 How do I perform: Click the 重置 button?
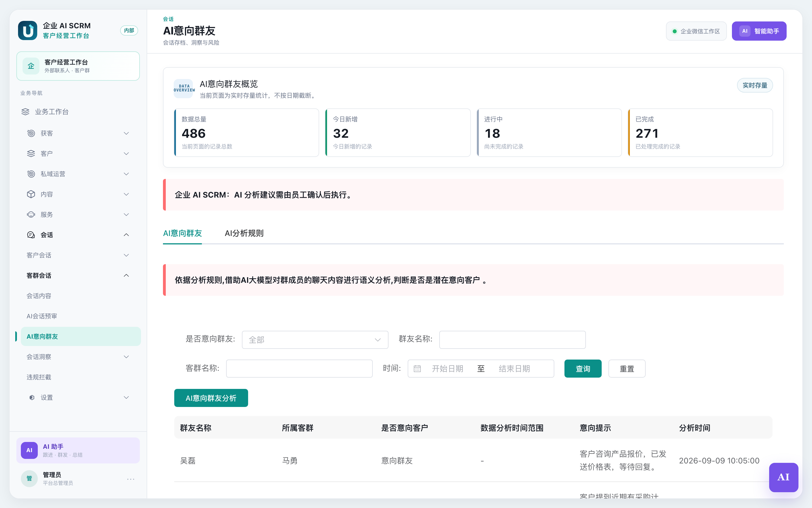coord(627,369)
